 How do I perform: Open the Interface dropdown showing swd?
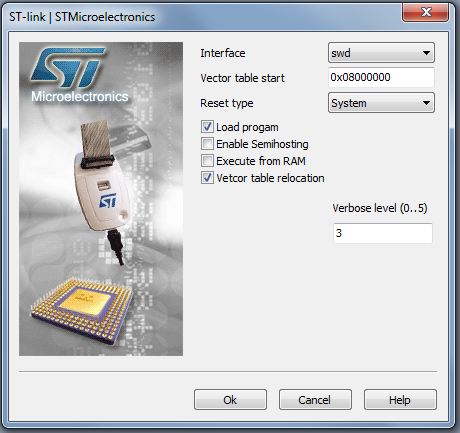[381, 53]
